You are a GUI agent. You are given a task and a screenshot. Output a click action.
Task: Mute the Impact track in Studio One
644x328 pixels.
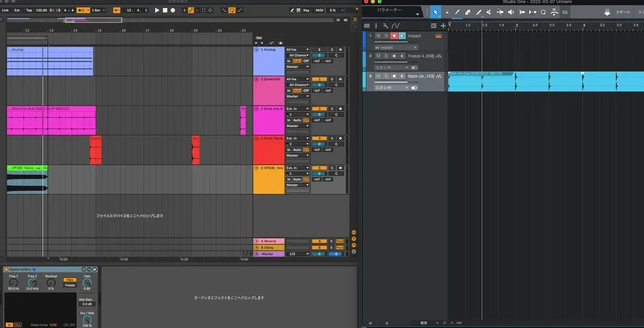click(x=378, y=36)
